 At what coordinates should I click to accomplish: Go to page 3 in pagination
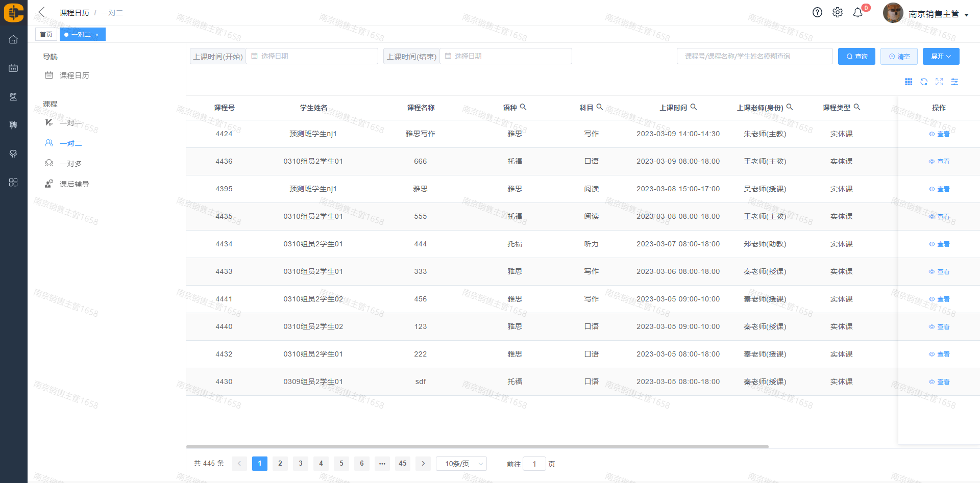(x=301, y=464)
